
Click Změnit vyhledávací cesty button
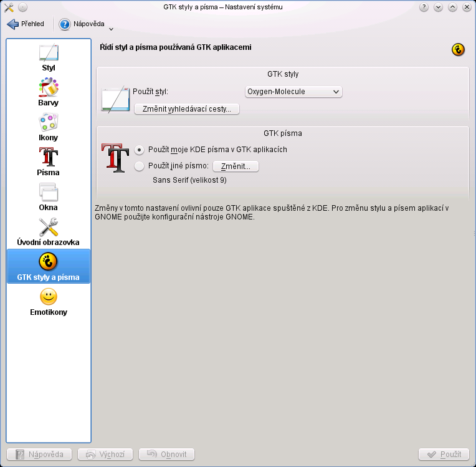click(187, 109)
